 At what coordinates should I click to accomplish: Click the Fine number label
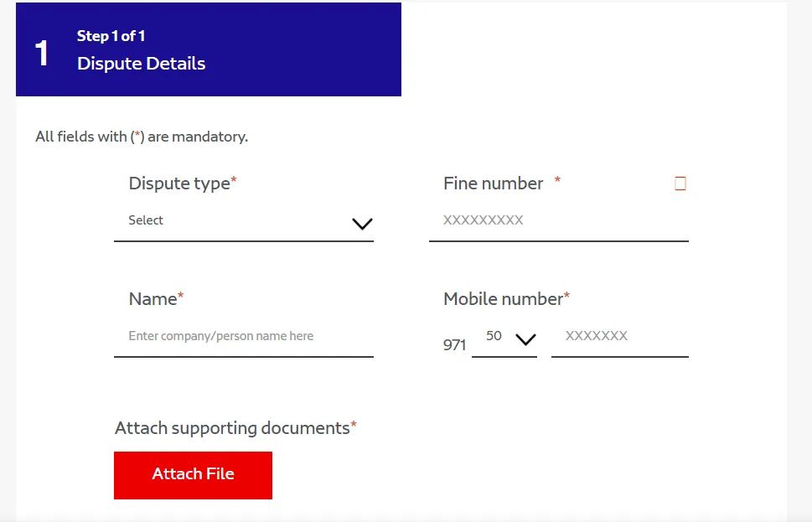point(494,183)
